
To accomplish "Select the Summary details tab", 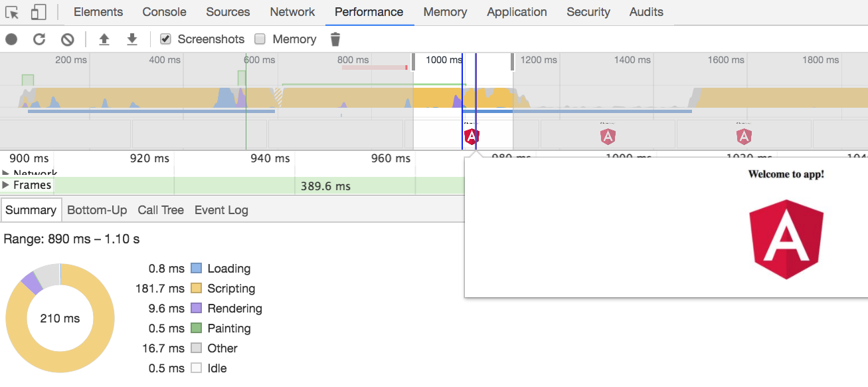I will tap(31, 210).
